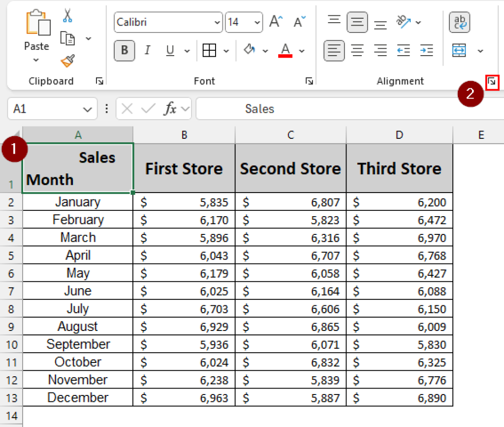
Task: Apply Merge & Center to selection
Action: tap(459, 51)
